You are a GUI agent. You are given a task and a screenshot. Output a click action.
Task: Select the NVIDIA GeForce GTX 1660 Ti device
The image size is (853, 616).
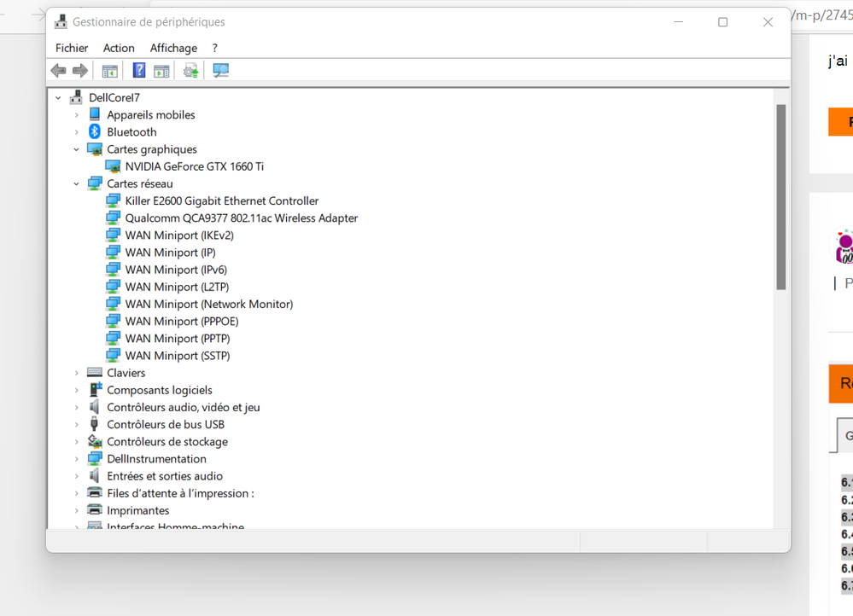pos(194,166)
